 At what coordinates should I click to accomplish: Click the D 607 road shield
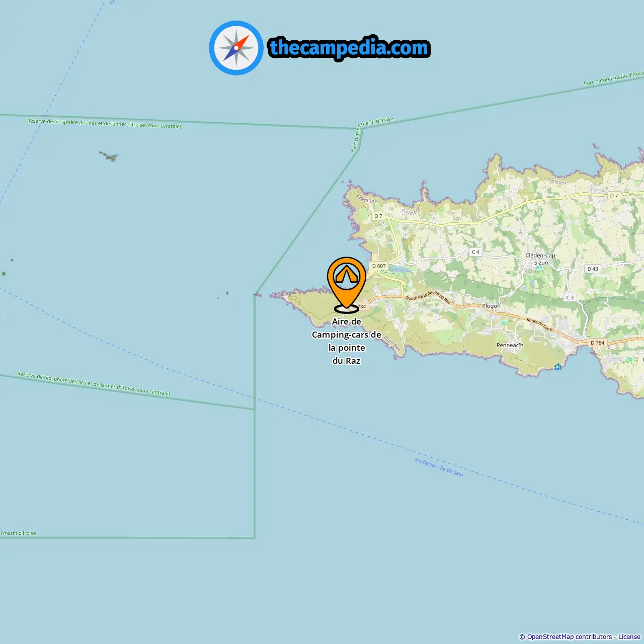[x=379, y=266]
